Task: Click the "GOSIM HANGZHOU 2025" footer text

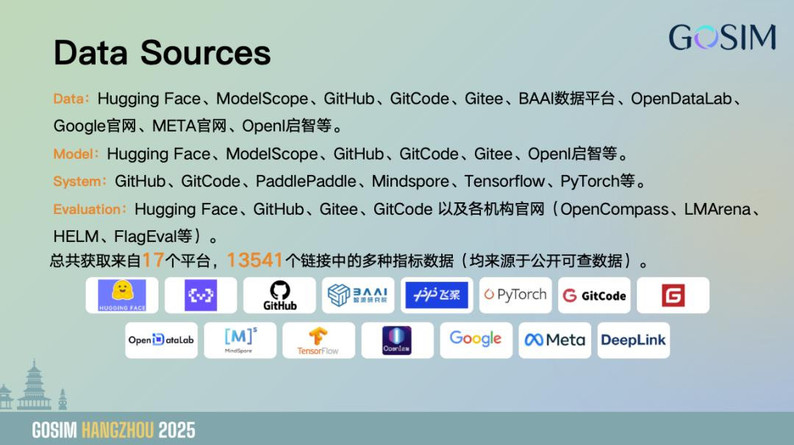Action: click(113, 430)
